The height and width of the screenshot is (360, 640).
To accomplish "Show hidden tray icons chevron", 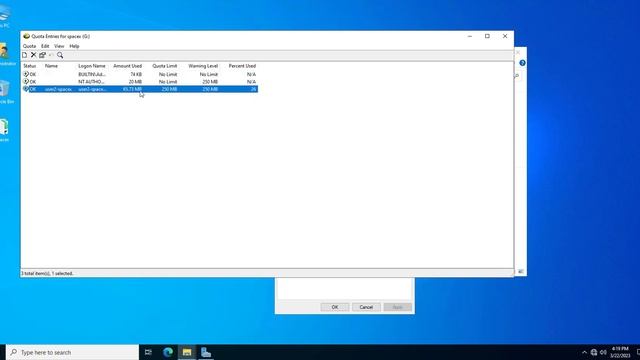I will [x=584, y=352].
